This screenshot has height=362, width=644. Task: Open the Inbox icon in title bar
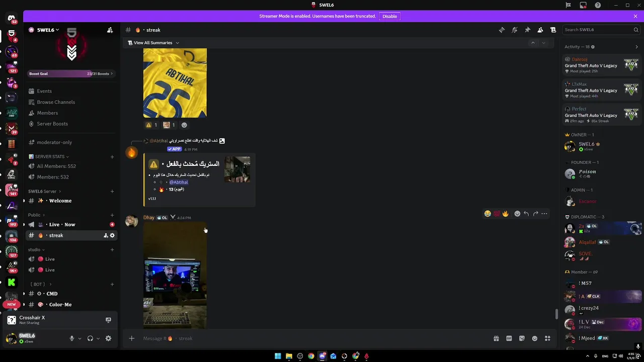click(583, 5)
